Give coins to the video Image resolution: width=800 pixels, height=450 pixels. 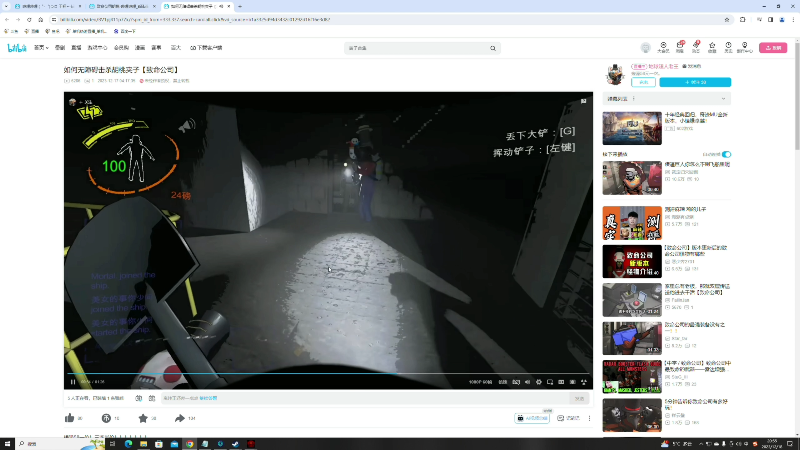pos(106,418)
